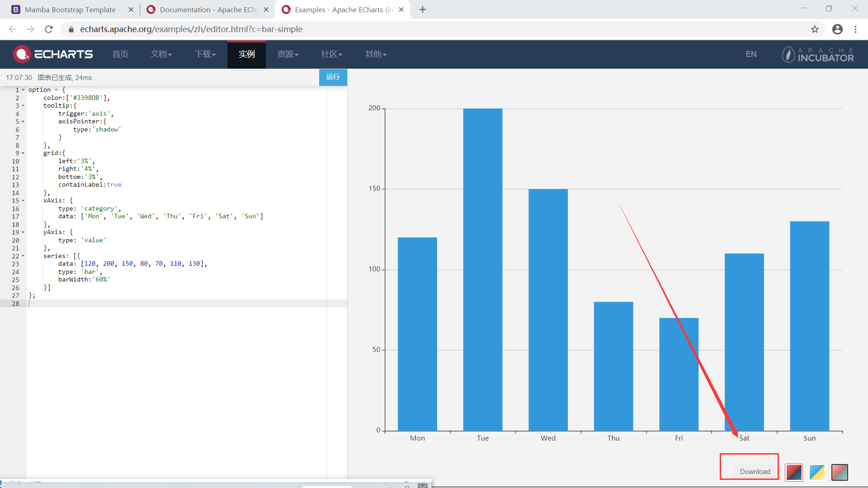
Task: Click the 运行 run button
Action: [333, 77]
